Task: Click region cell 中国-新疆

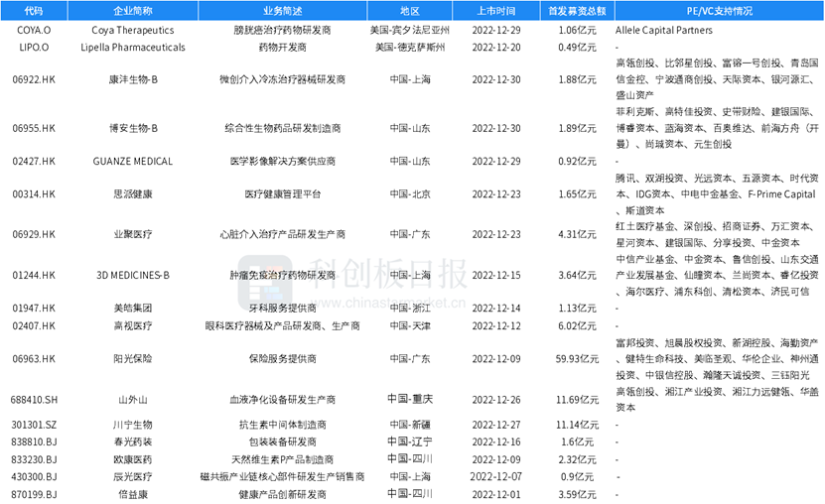Action: pyautogui.click(x=410, y=425)
